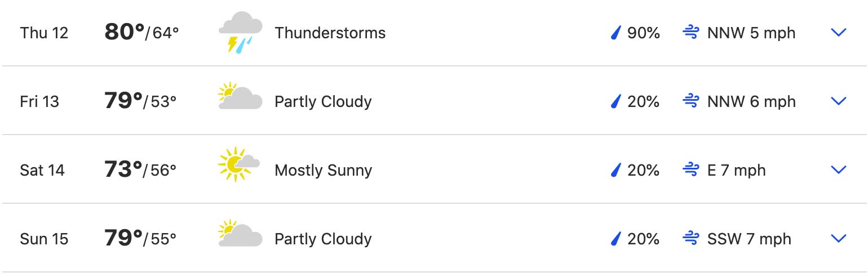Image resolution: width=868 pixels, height=277 pixels.
Task: Click the Mostly Sunny condition text
Action: click(323, 171)
